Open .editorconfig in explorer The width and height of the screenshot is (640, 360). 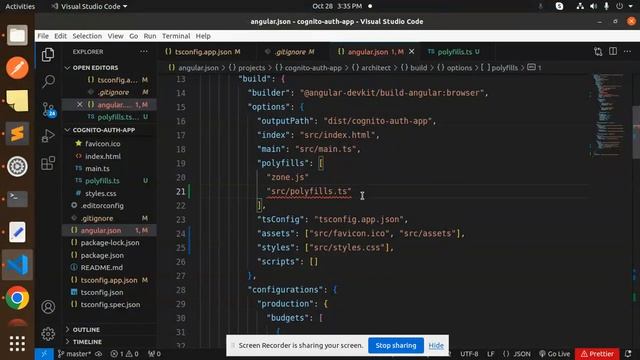point(102,205)
